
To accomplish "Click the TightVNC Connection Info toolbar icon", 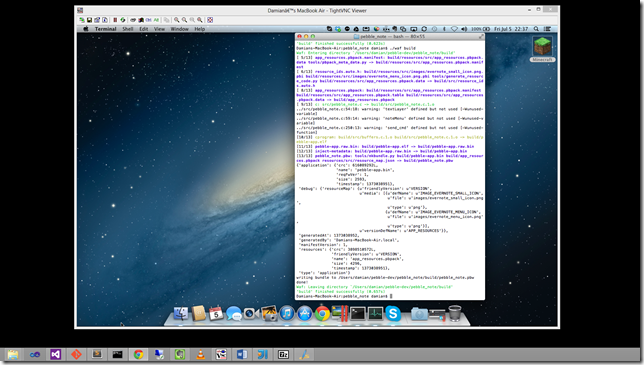I will click(x=105, y=20).
